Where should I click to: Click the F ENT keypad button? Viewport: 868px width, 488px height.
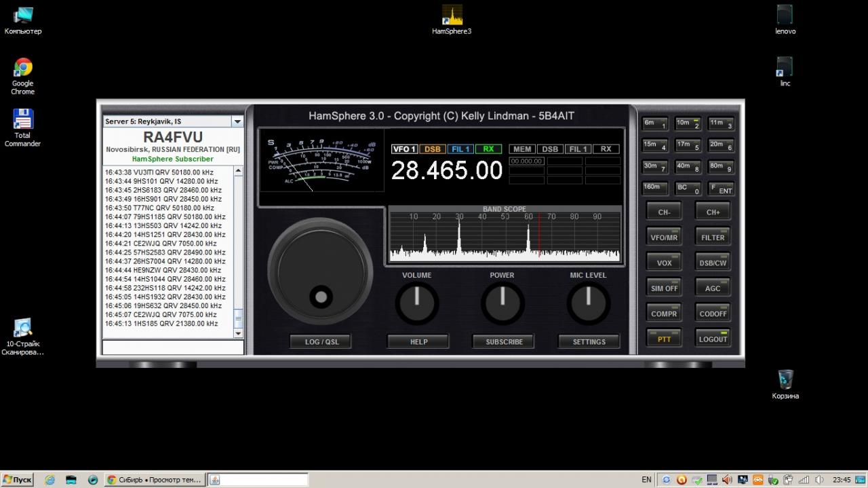(721, 189)
